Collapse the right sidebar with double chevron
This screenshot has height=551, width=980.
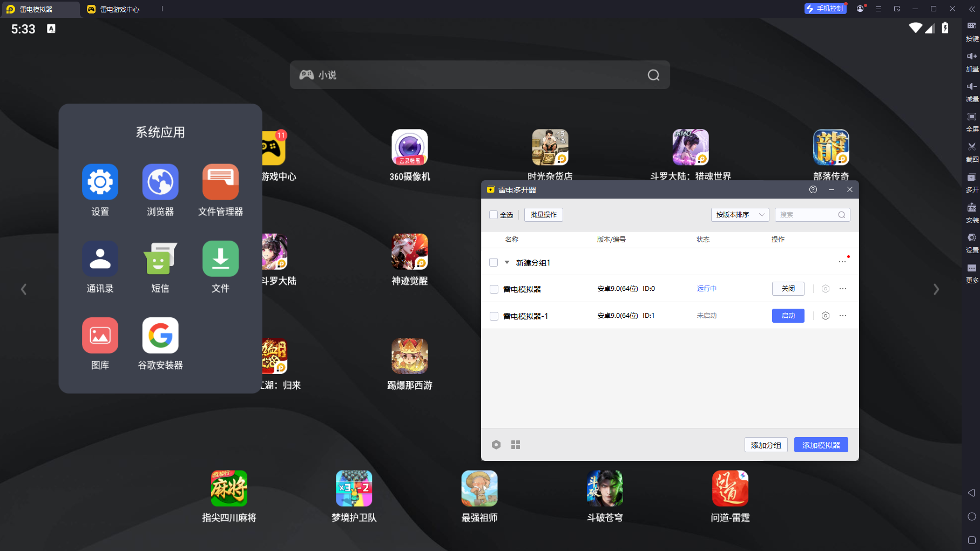tap(972, 9)
